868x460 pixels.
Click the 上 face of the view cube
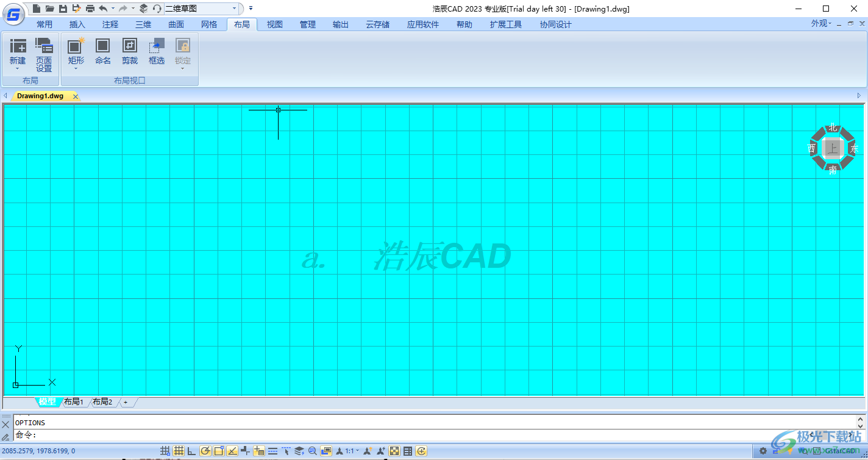[832, 148]
